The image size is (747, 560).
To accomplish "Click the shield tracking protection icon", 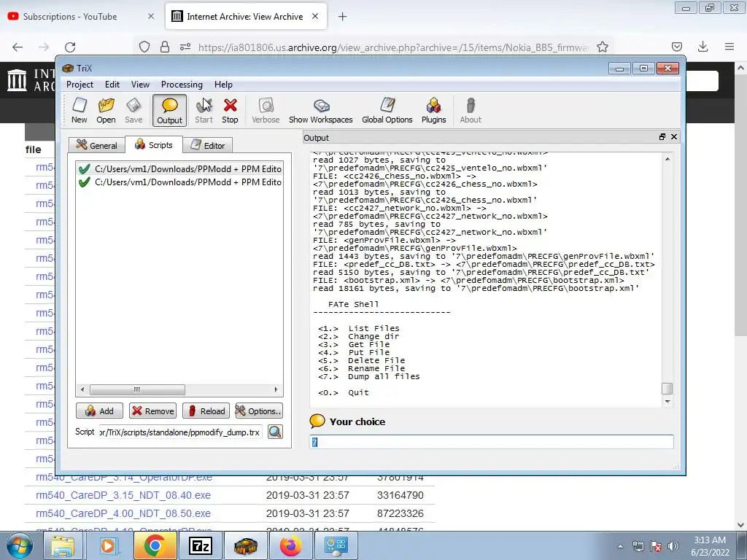I will coord(144,47).
